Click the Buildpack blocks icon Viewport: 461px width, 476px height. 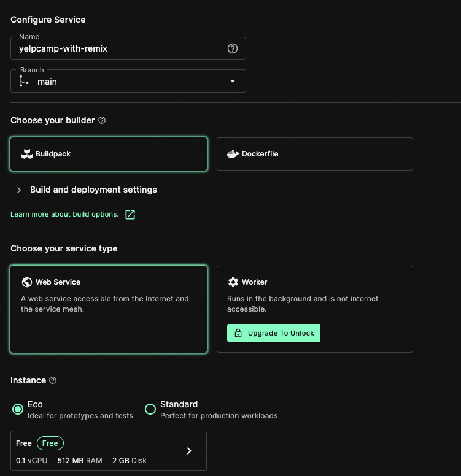[x=27, y=154]
